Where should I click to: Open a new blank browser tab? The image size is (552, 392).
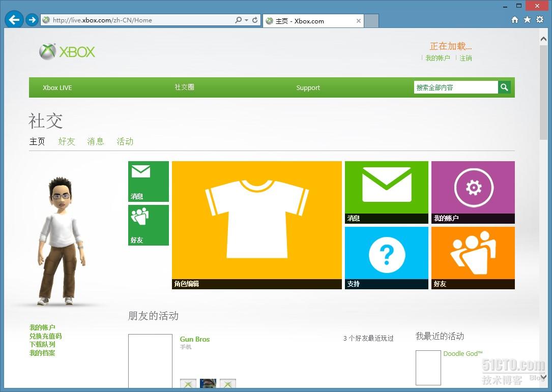click(x=371, y=21)
